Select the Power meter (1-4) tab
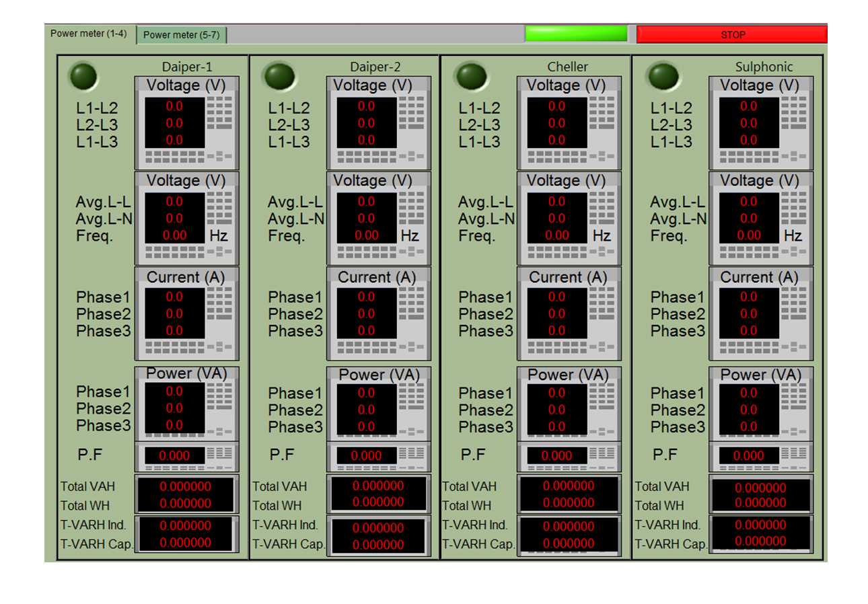Viewport: 868px width, 604px height. 88,34
